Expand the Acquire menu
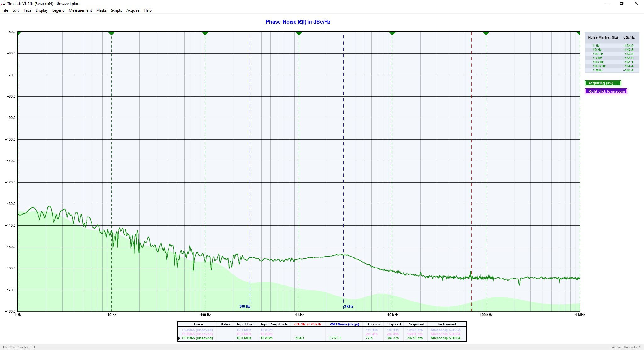 point(133,10)
